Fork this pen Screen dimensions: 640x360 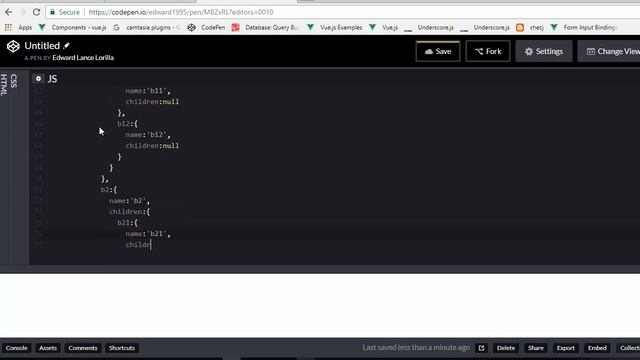pos(488,51)
